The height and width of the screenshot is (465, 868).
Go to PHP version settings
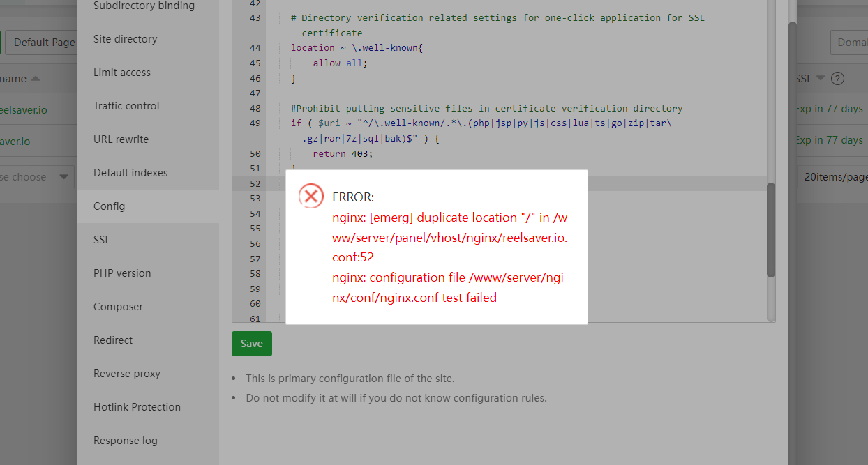[x=122, y=273]
